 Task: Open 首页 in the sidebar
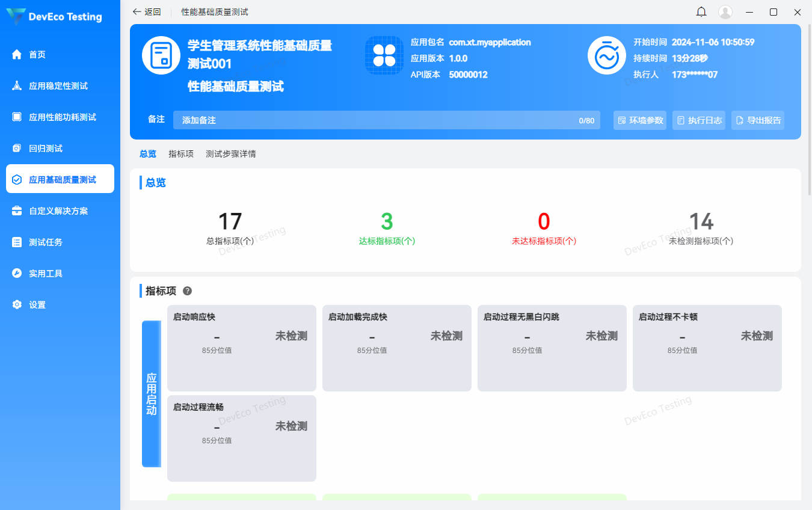60,55
